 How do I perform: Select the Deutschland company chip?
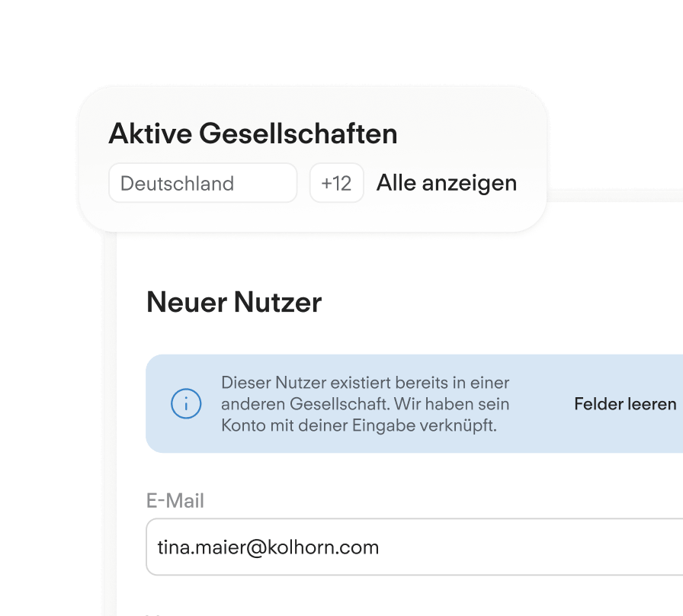tap(203, 183)
